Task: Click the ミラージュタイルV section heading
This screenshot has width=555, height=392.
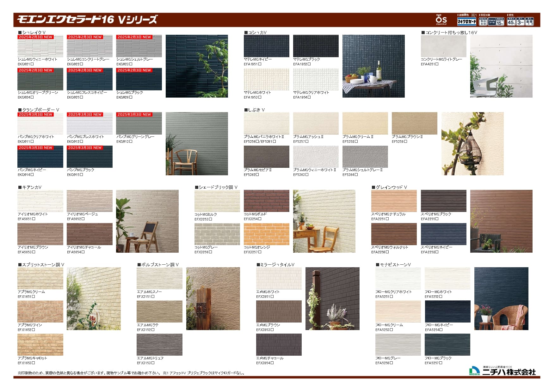Action: [275, 264]
